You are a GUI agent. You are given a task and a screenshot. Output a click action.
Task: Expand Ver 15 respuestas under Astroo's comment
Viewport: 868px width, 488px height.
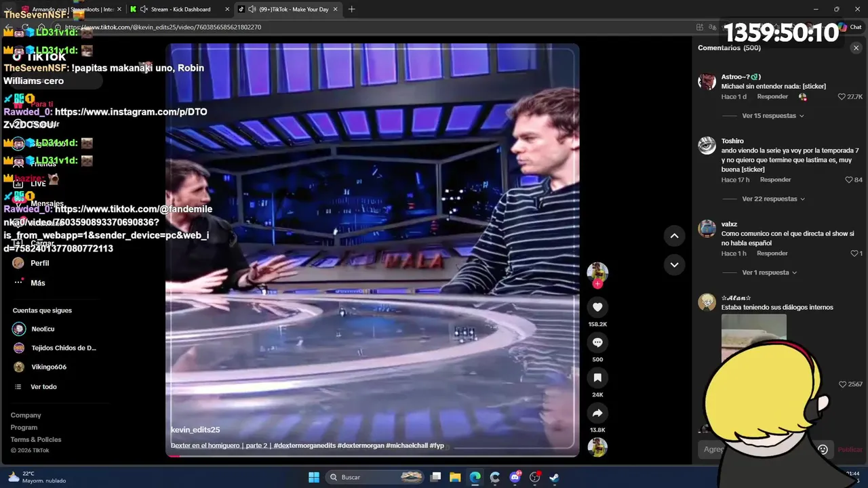coord(773,116)
